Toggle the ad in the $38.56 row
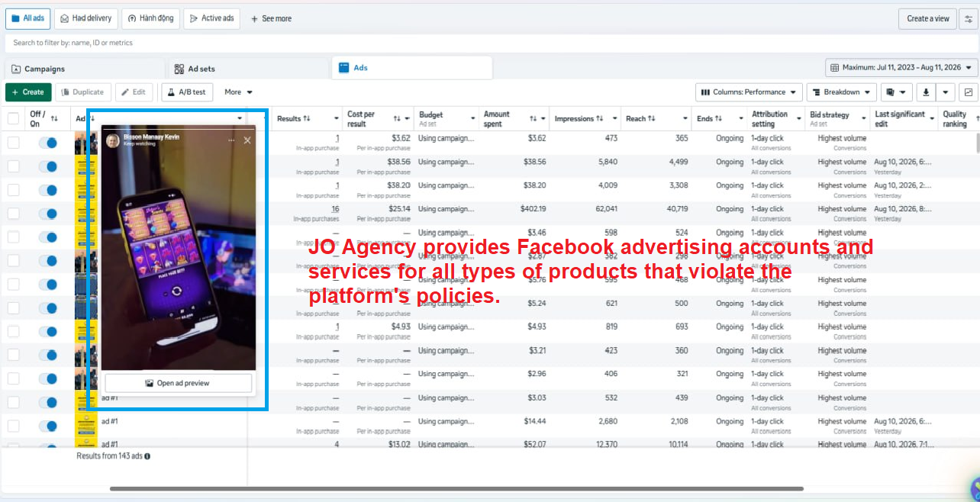This screenshot has width=980, height=502. pos(48,166)
